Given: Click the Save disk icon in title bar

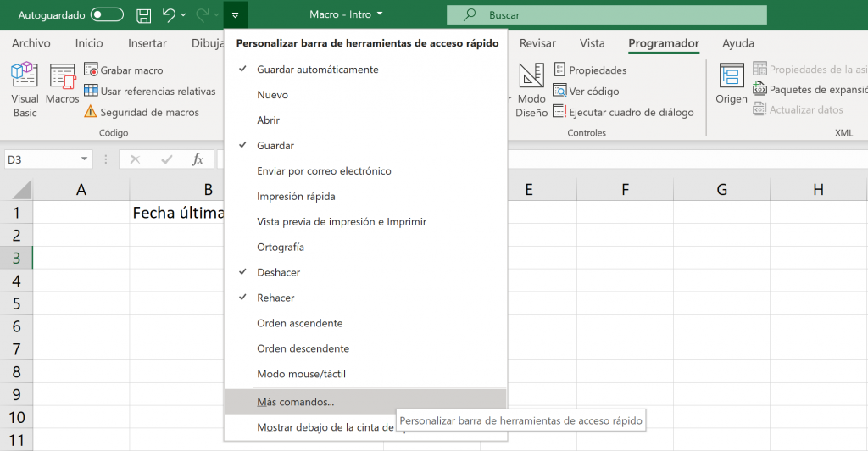Looking at the screenshot, I should pyautogui.click(x=144, y=15).
